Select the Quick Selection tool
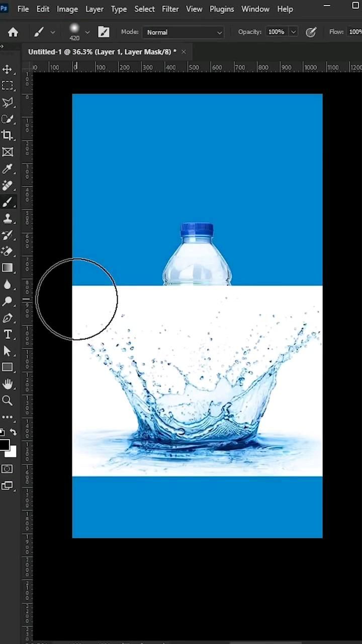This screenshot has height=644, width=362. click(x=8, y=119)
